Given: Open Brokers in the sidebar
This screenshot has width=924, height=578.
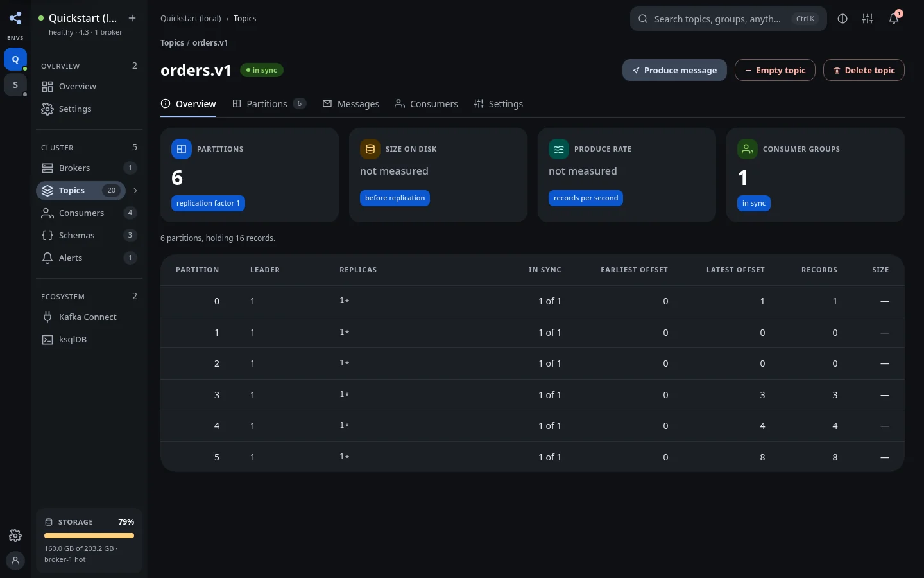Looking at the screenshot, I should (x=89, y=168).
